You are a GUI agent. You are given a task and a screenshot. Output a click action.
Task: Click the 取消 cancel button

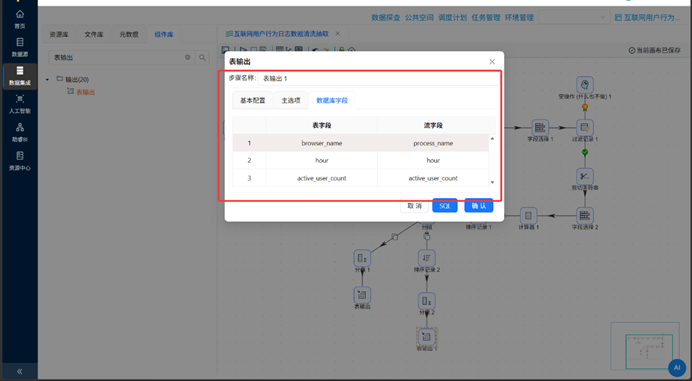pyautogui.click(x=414, y=206)
